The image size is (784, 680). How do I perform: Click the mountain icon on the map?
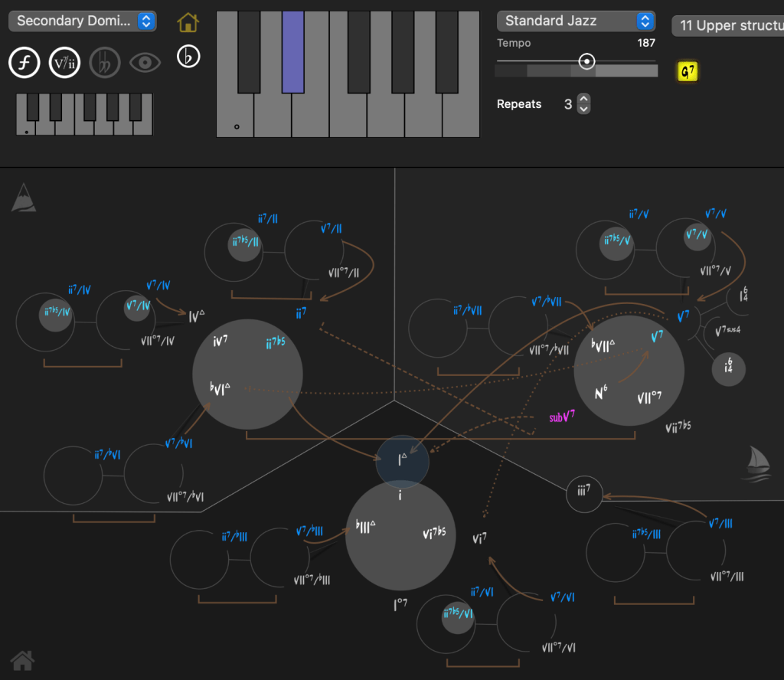(x=23, y=198)
